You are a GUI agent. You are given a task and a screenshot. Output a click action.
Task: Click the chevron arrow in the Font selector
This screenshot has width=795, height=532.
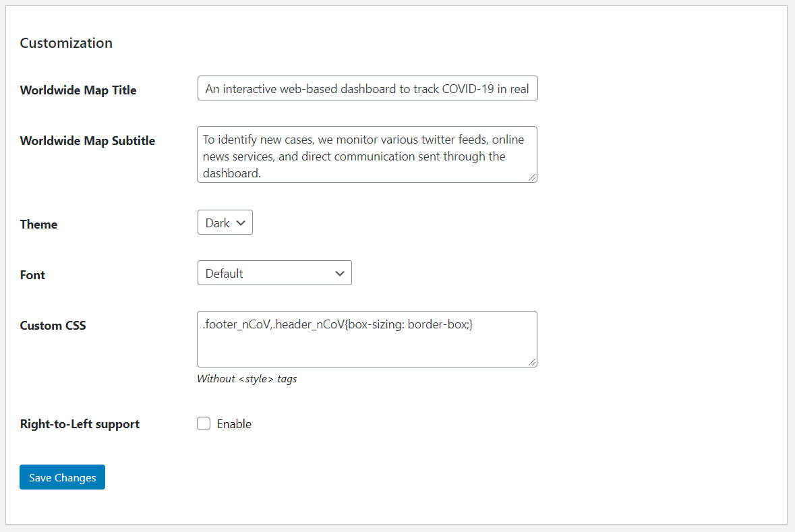(x=340, y=274)
